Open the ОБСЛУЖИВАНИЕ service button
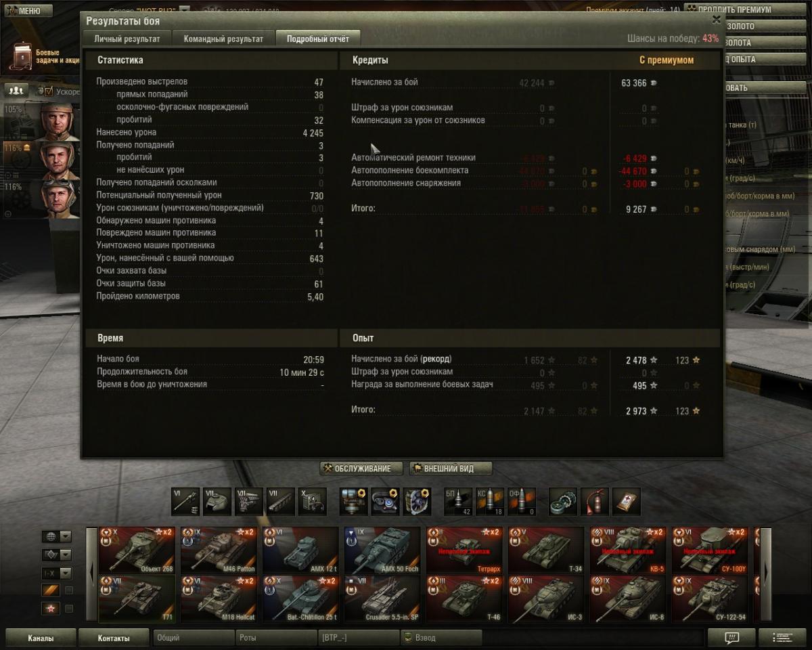Screen dimensions: 812x650 [x=361, y=469]
